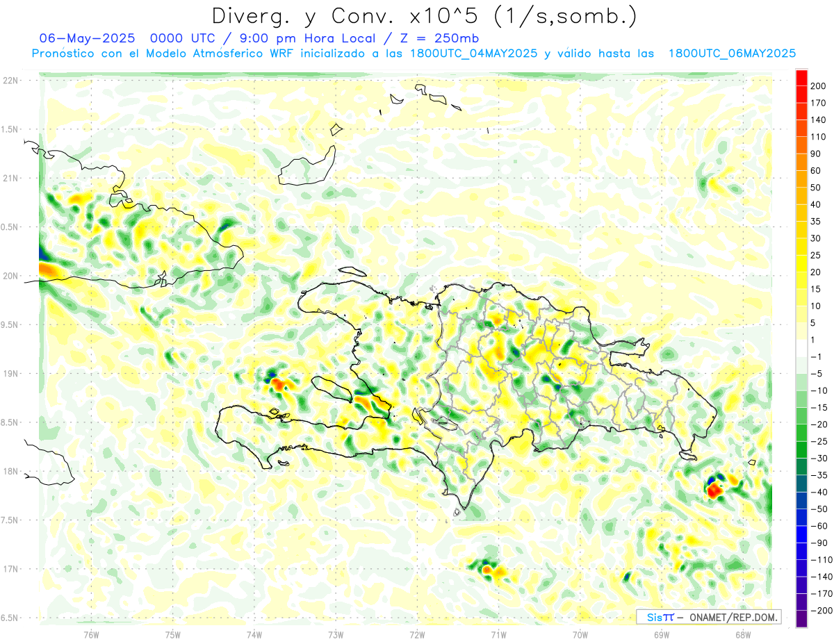The width and height of the screenshot is (834, 644).
Task: Click the white swatch between 1 and -1
Action: (801, 348)
